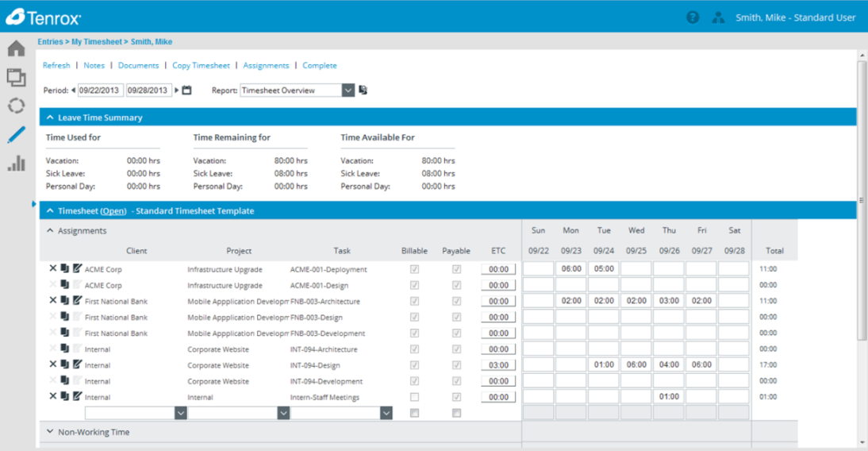Viewport: 868px width, 451px height.
Task: Open the Project dropdown in new row
Action: 283,413
